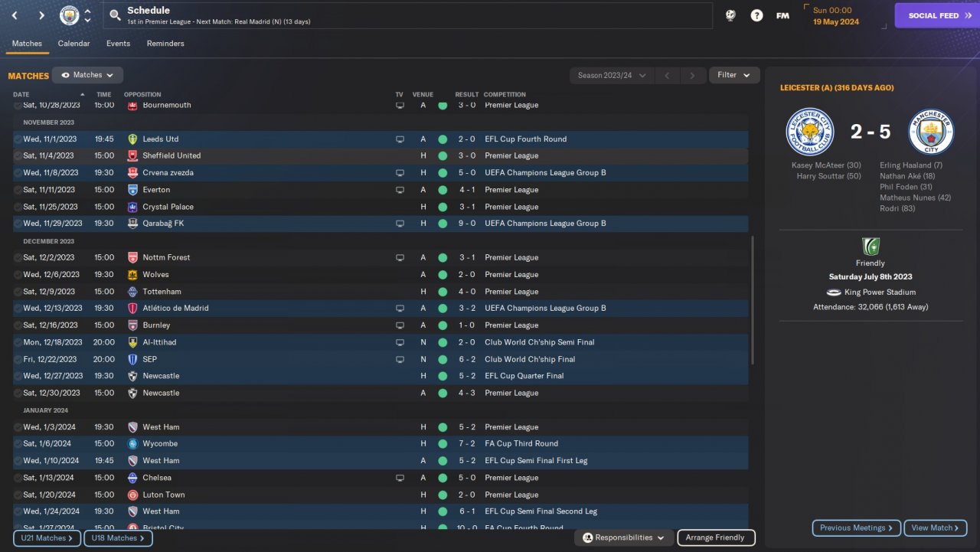
Task: Toggle the check mark on Crystal Palace match
Action: pos(18,207)
